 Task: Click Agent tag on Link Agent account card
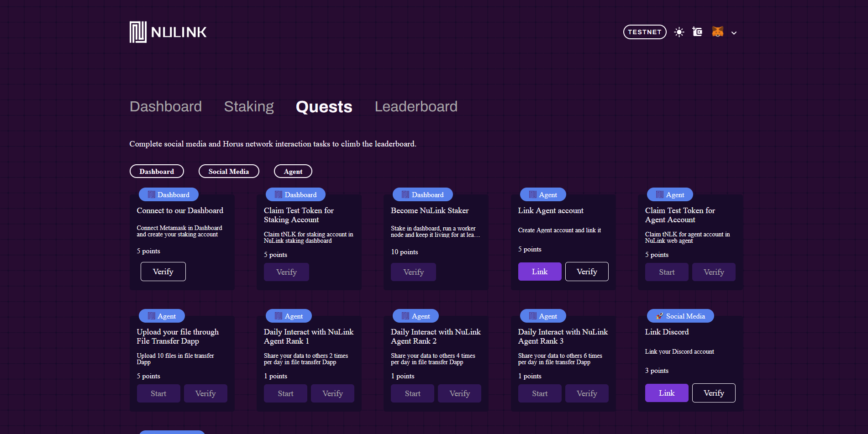point(542,194)
